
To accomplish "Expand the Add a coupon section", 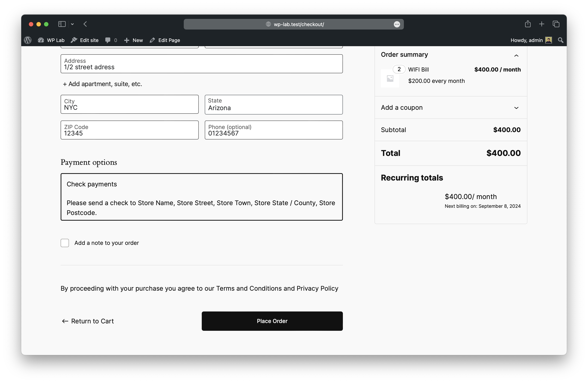I will click(516, 108).
